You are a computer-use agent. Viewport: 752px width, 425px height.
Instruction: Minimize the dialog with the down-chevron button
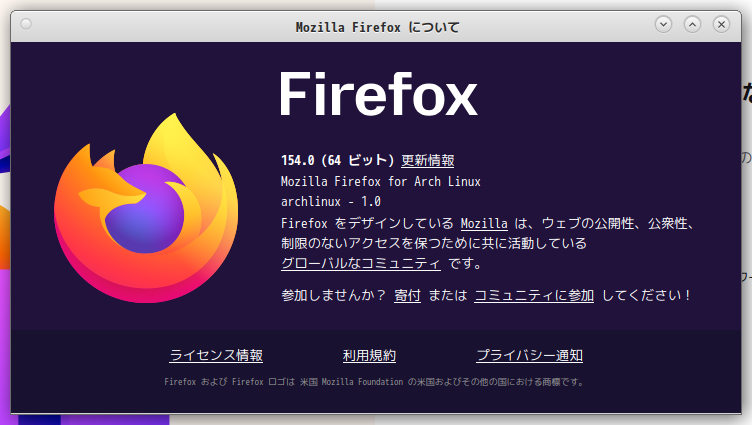coord(663,24)
